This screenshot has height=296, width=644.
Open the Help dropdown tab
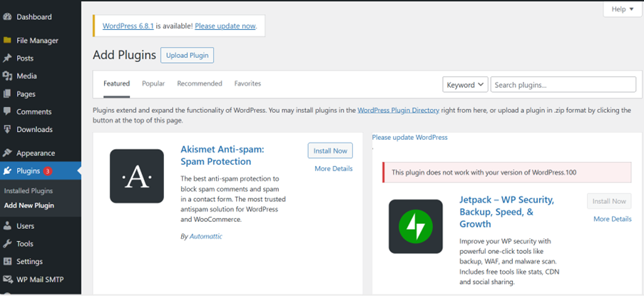coord(622,9)
